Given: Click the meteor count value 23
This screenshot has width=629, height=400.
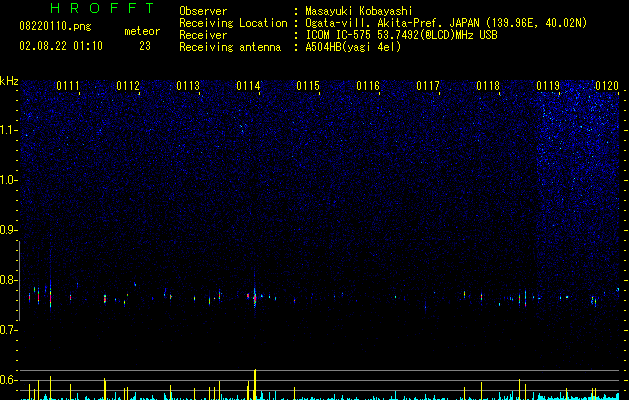Looking at the screenshot, I should pos(145,46).
